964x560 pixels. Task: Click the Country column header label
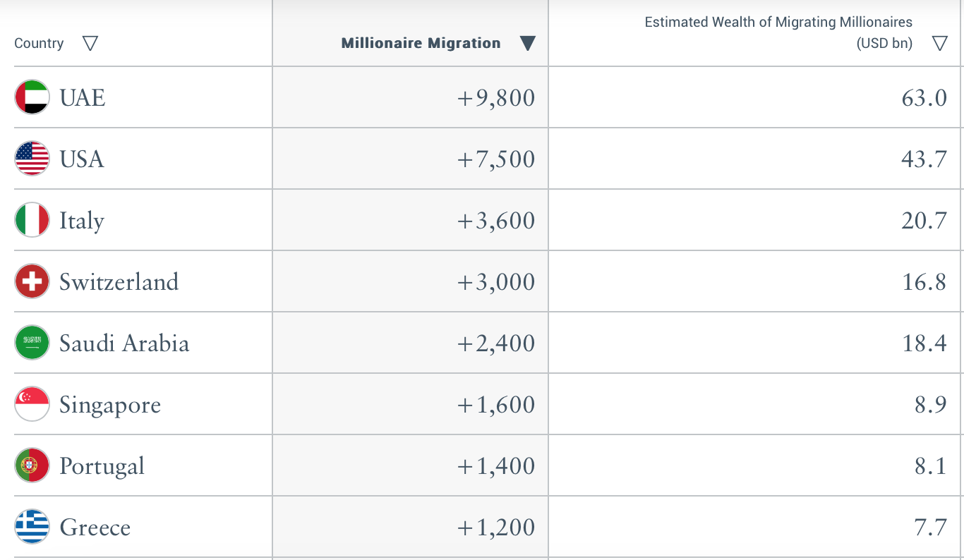pyautogui.click(x=39, y=44)
